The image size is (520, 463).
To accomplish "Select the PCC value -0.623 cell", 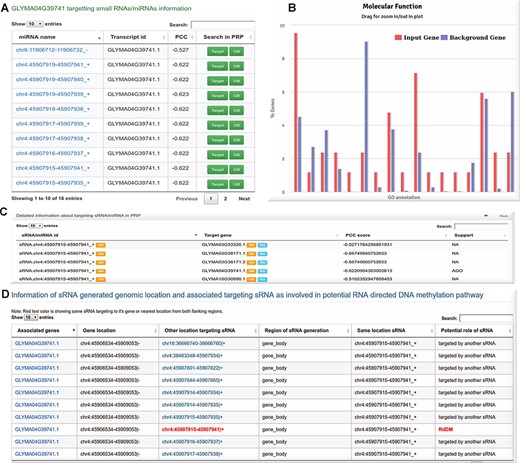I will click(x=182, y=96).
